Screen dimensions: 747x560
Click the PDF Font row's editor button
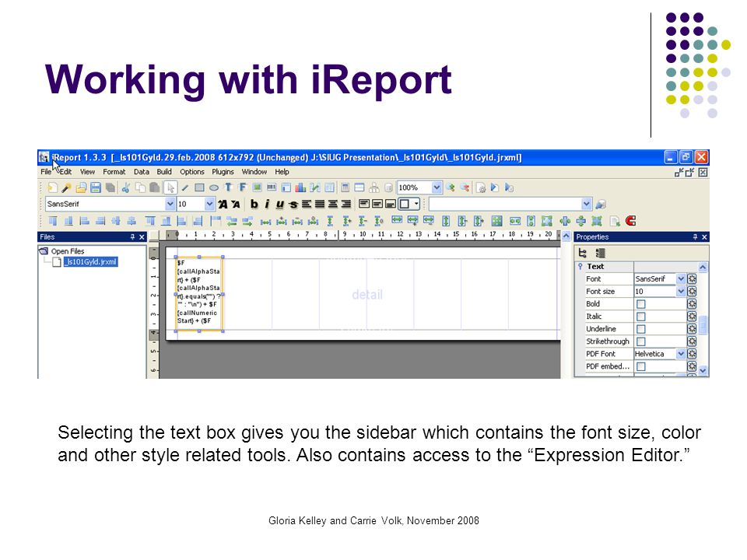tap(693, 355)
